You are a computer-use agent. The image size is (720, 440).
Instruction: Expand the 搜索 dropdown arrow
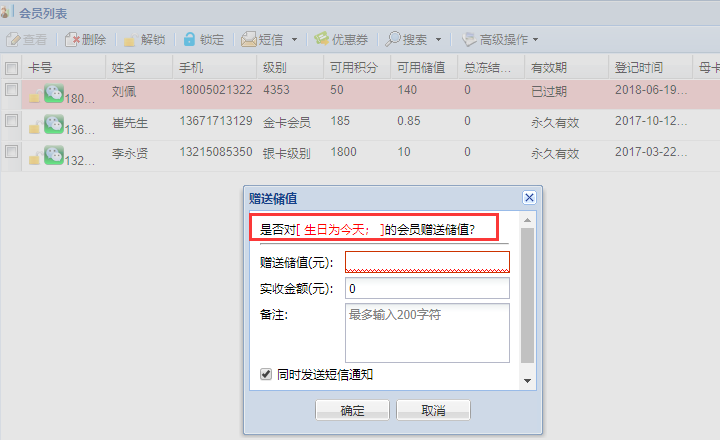point(439,40)
